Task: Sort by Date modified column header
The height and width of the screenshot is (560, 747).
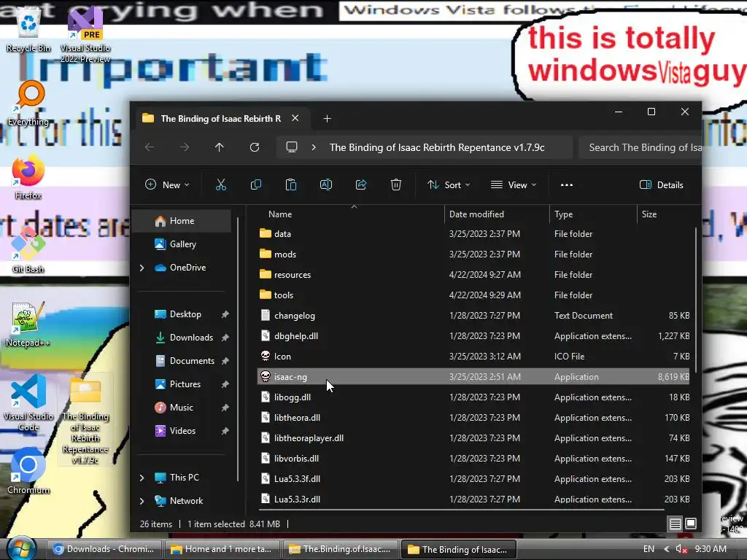Action: pos(497,214)
